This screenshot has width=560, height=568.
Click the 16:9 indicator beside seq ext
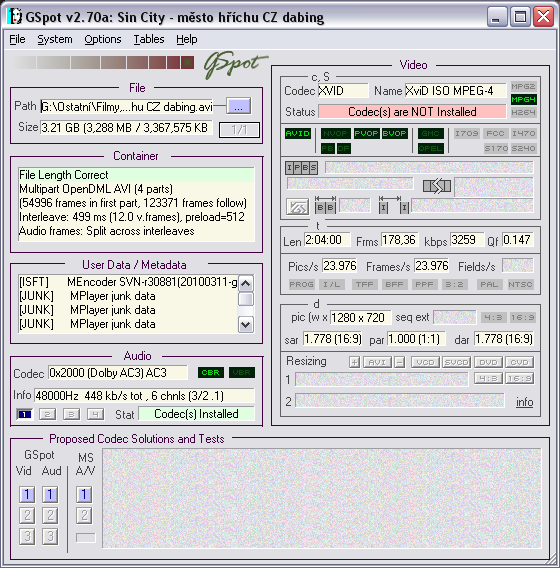click(x=522, y=317)
